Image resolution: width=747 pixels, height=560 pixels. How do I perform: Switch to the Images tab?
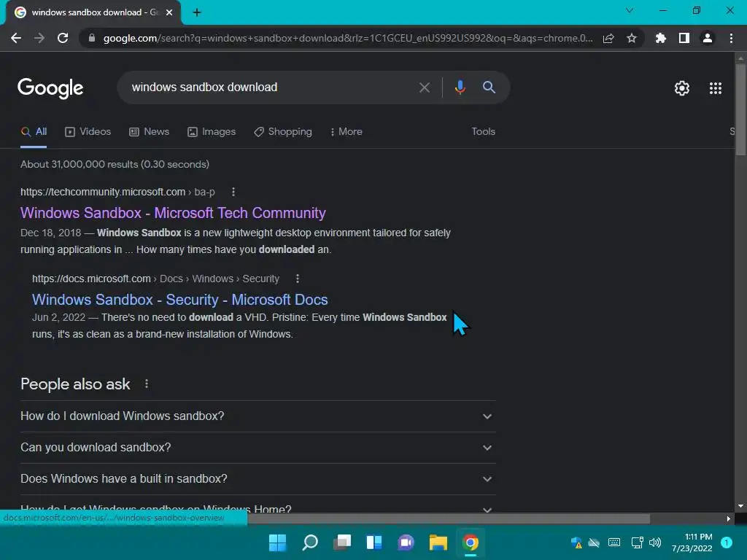pyautogui.click(x=212, y=132)
